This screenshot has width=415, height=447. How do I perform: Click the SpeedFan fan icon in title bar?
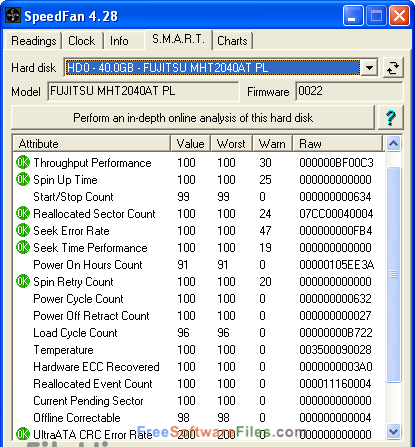pos(13,15)
